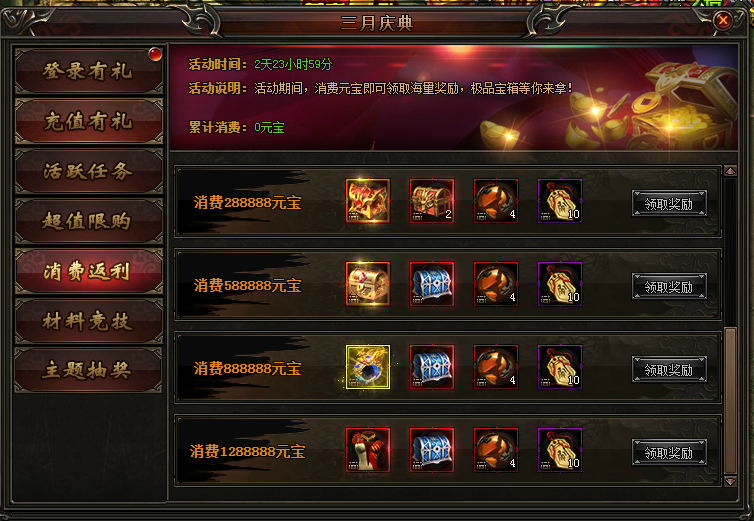Switch to the 充值有礼 tab
Viewport: 754px width, 521px height.
pos(88,121)
